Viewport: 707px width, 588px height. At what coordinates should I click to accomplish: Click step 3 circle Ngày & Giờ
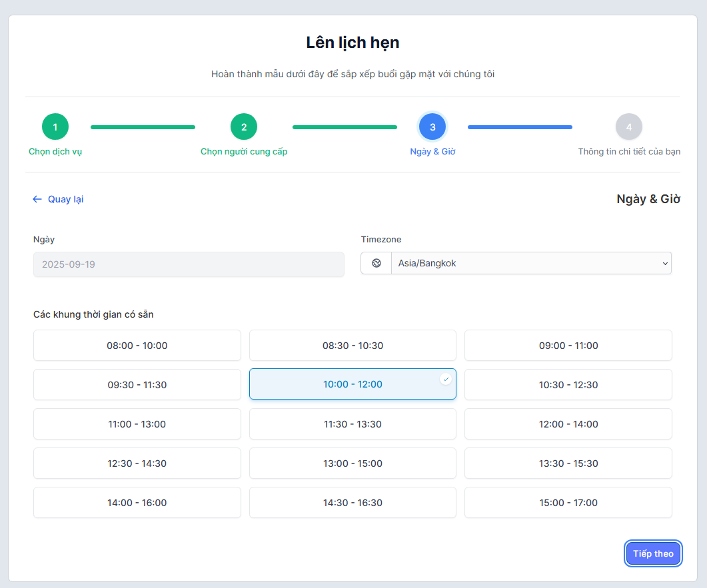[432, 127]
